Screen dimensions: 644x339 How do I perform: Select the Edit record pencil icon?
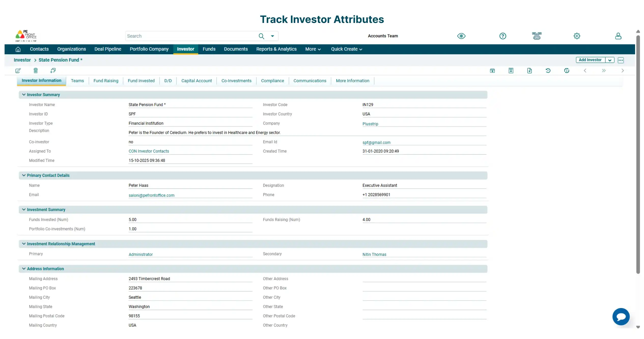pyautogui.click(x=18, y=71)
